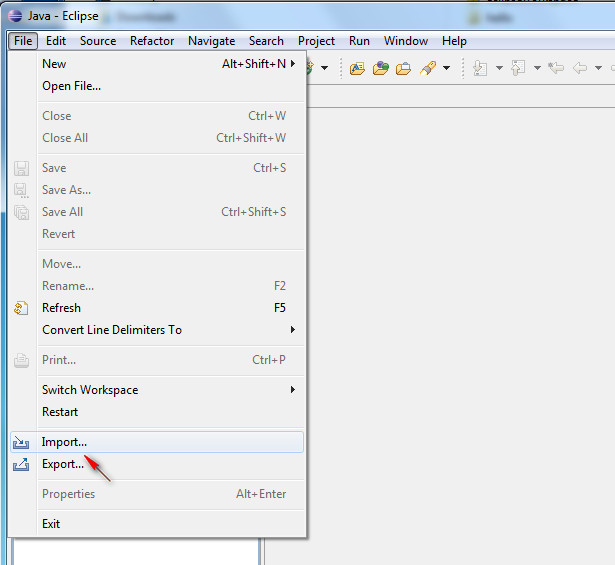The width and height of the screenshot is (615, 565).
Task: Expand the Switch Workspace submenu arrow
Action: pos(293,389)
